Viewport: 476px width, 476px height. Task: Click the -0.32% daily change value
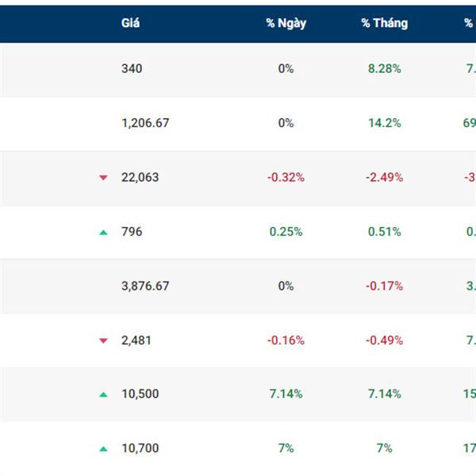point(286,178)
